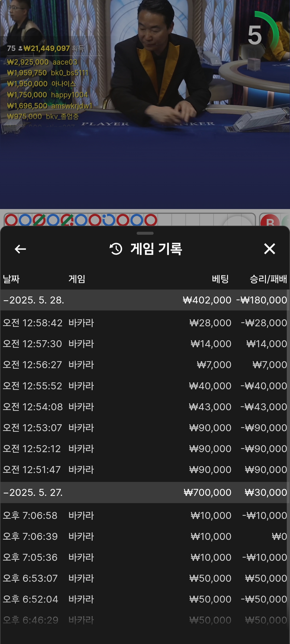This screenshot has height=644, width=290.
Task: Open the 오전 12:55:52 바카라 record
Action: click(145, 386)
